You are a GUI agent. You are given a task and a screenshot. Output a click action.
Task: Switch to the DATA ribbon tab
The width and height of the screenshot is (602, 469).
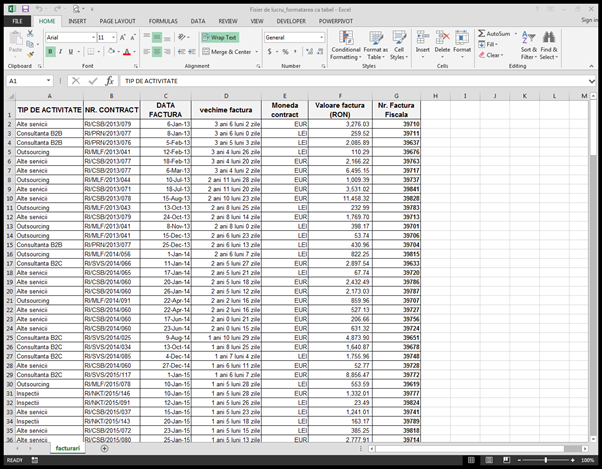pyautogui.click(x=198, y=21)
